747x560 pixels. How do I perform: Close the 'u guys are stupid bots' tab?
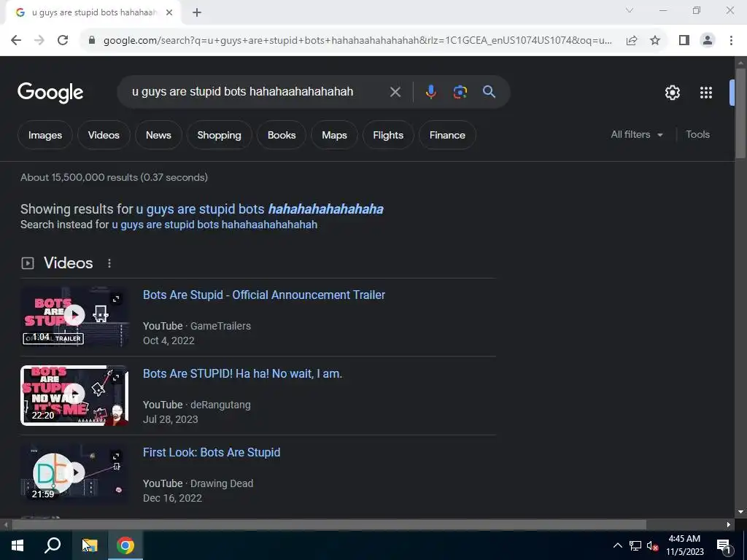pos(169,13)
